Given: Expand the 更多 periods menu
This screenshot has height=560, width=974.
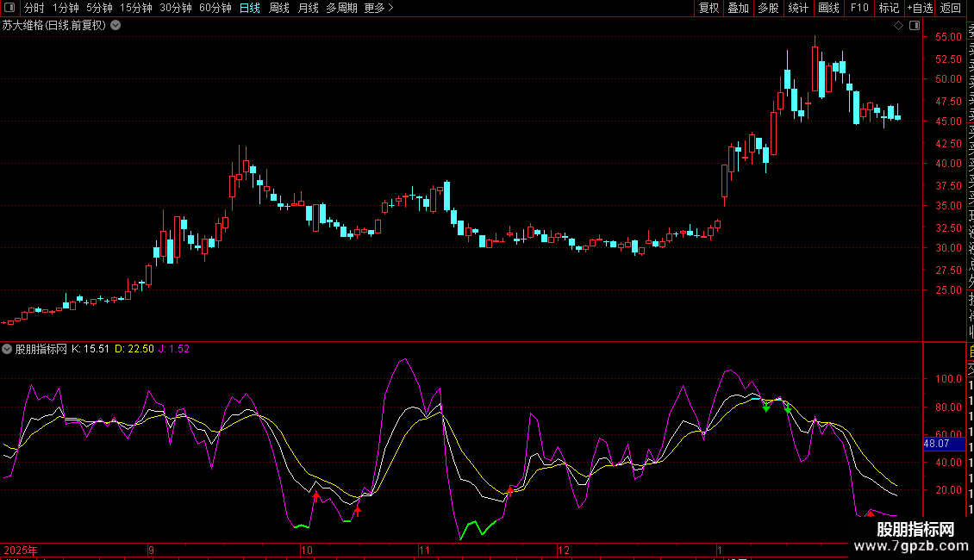Looking at the screenshot, I should tap(378, 8).
